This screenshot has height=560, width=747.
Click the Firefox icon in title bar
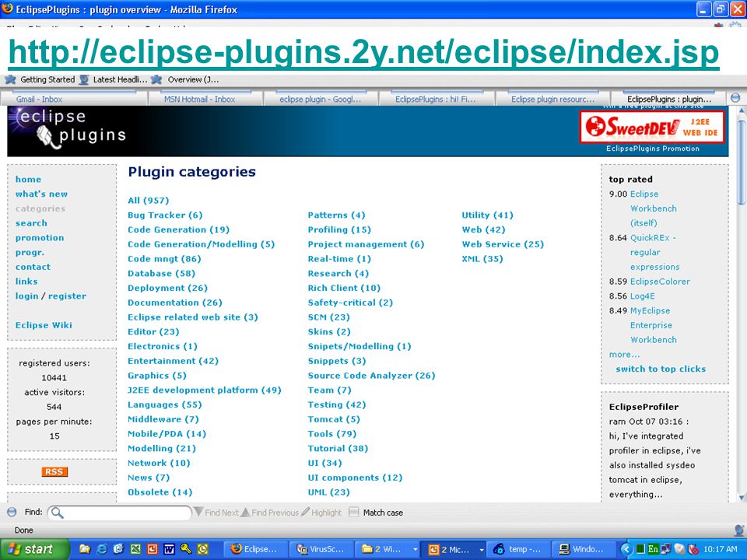[x=7, y=9]
